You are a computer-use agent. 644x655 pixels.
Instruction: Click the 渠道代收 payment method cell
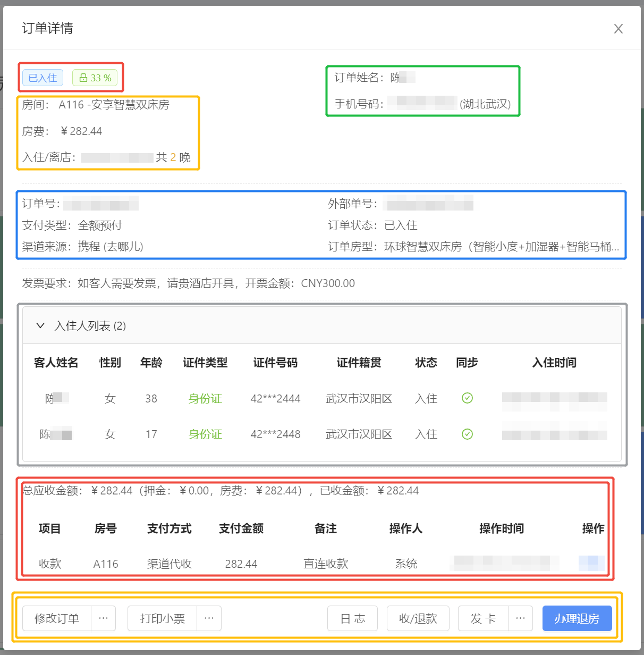tap(170, 564)
